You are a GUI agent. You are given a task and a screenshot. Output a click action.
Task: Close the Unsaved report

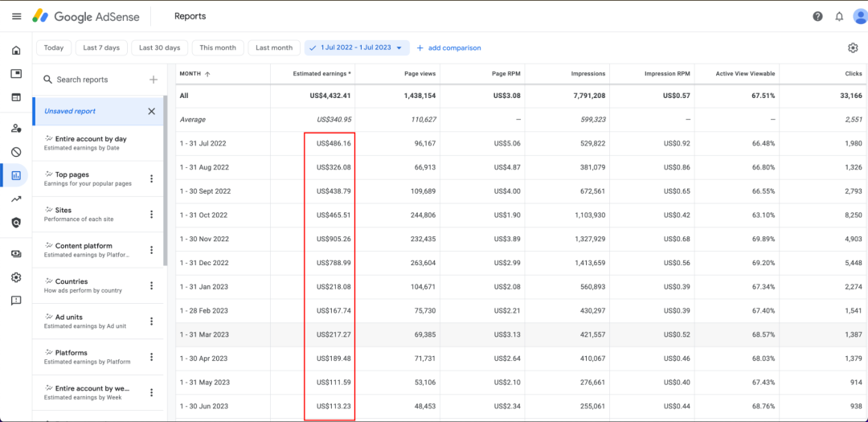point(151,111)
